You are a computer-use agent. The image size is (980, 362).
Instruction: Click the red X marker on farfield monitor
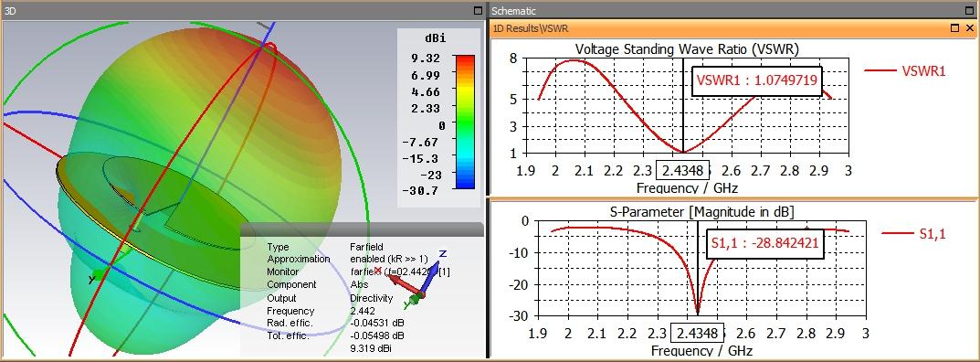point(377,270)
